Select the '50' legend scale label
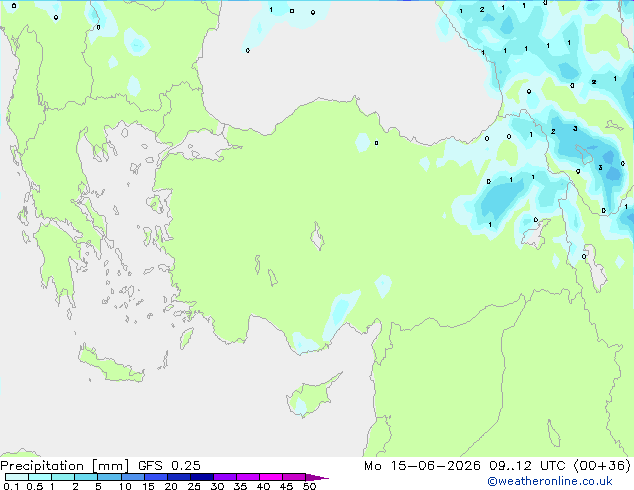The image size is (634, 490). 309,486
